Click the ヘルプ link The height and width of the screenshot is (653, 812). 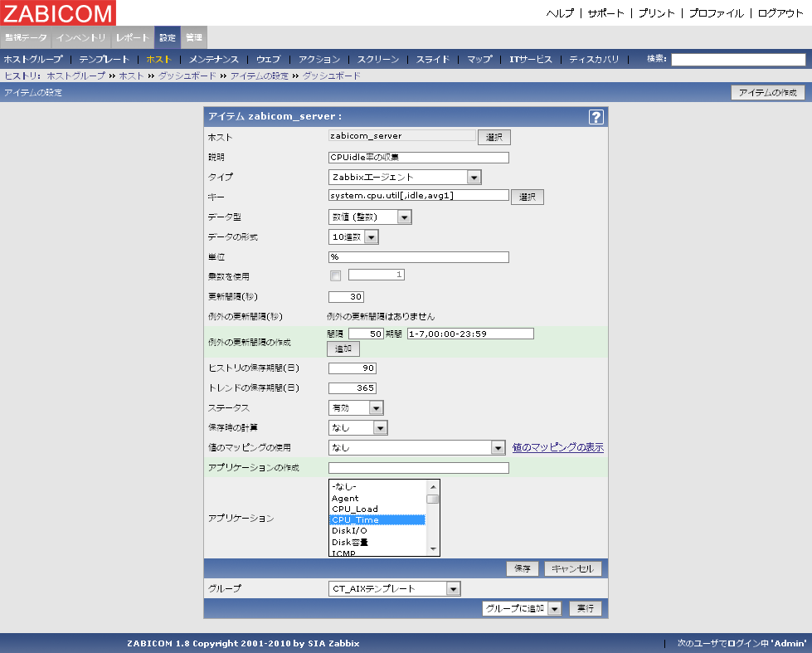pos(560,13)
